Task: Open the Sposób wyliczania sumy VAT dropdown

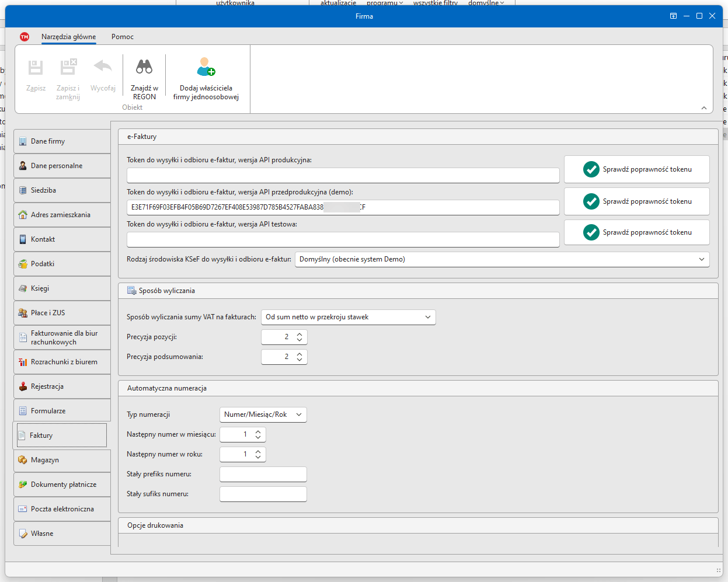Action: click(x=427, y=317)
